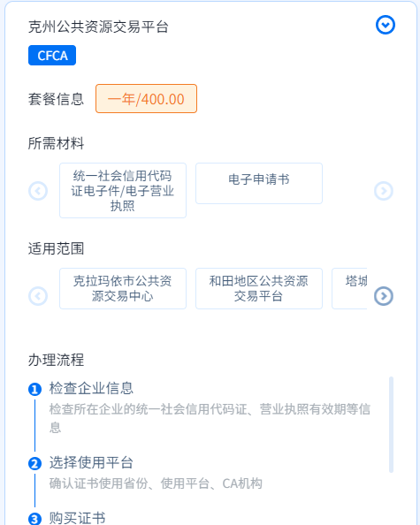420x525 pixels.
Task: Click the 选择使用平台 step title
Action: pos(91,463)
